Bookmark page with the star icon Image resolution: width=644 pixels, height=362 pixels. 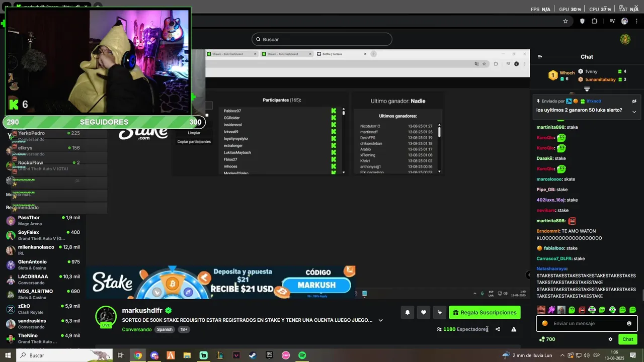coord(566,21)
